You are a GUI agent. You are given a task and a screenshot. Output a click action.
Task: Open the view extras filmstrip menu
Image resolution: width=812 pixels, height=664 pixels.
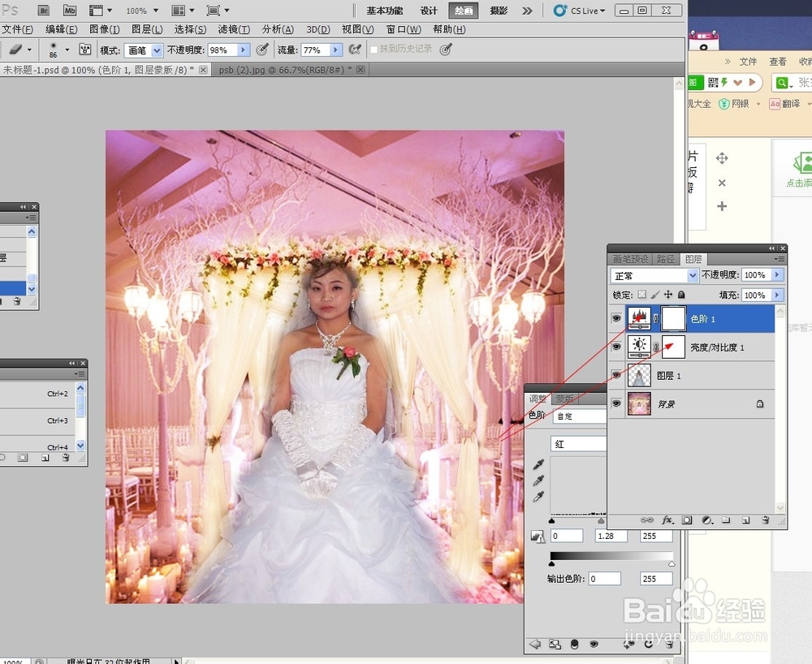coord(101,11)
